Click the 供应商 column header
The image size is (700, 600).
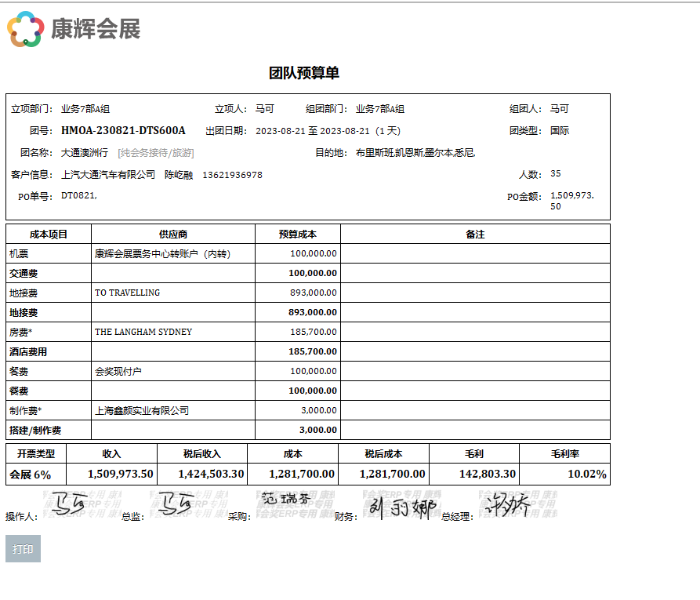click(x=173, y=235)
